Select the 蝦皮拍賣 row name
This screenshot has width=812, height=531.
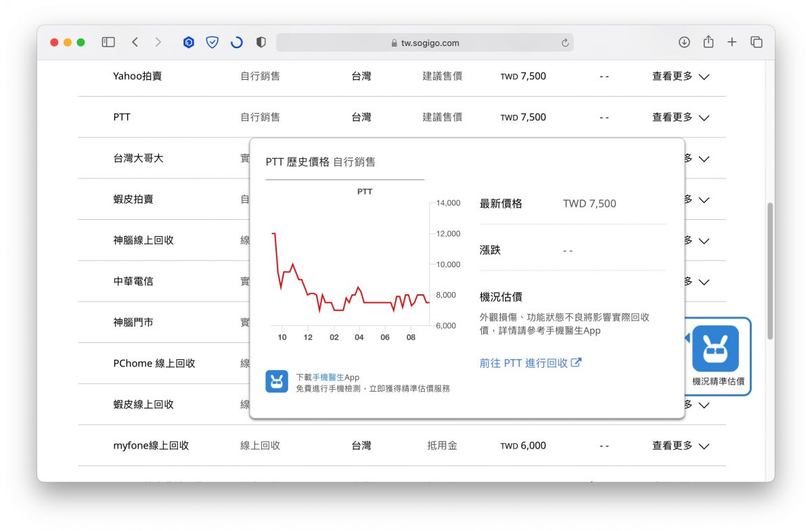(x=133, y=199)
